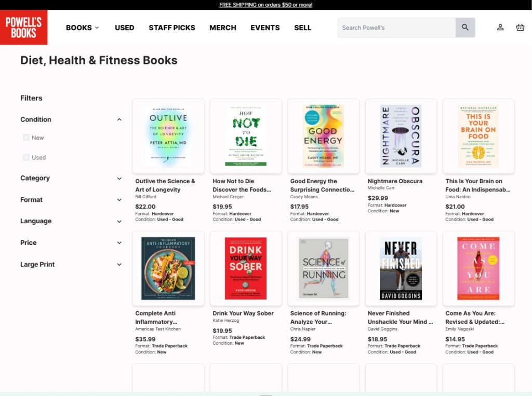Click the Science of Running title link
The width and height of the screenshot is (532, 396).
(318, 318)
